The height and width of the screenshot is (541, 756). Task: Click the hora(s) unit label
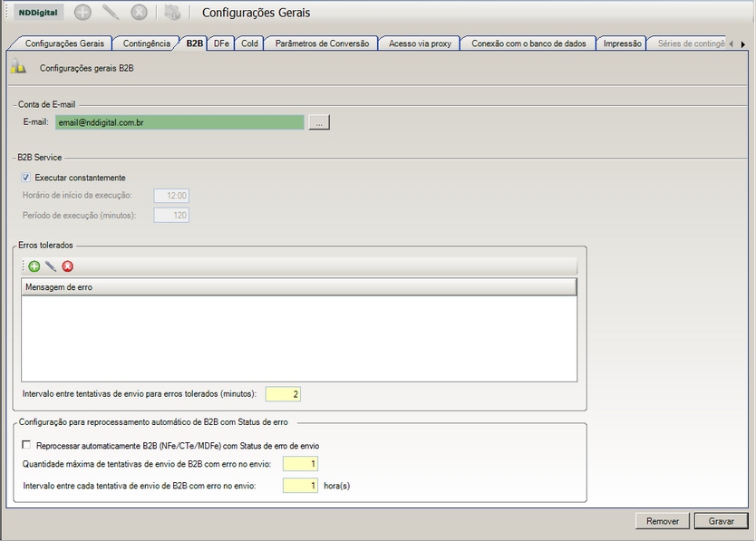click(337, 486)
